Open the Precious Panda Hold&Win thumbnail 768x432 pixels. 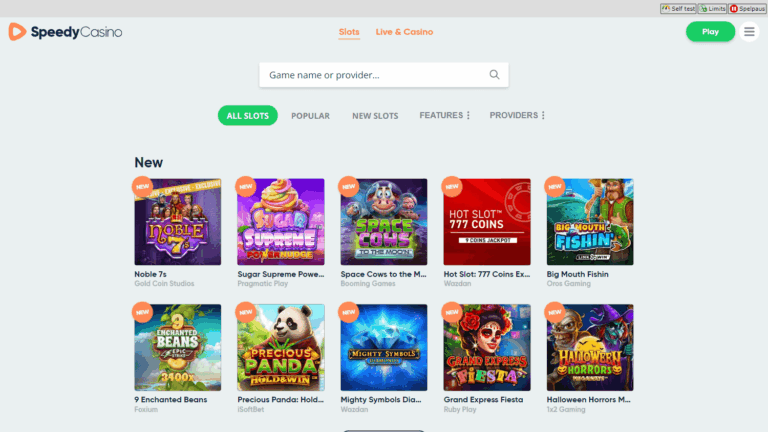(x=281, y=347)
